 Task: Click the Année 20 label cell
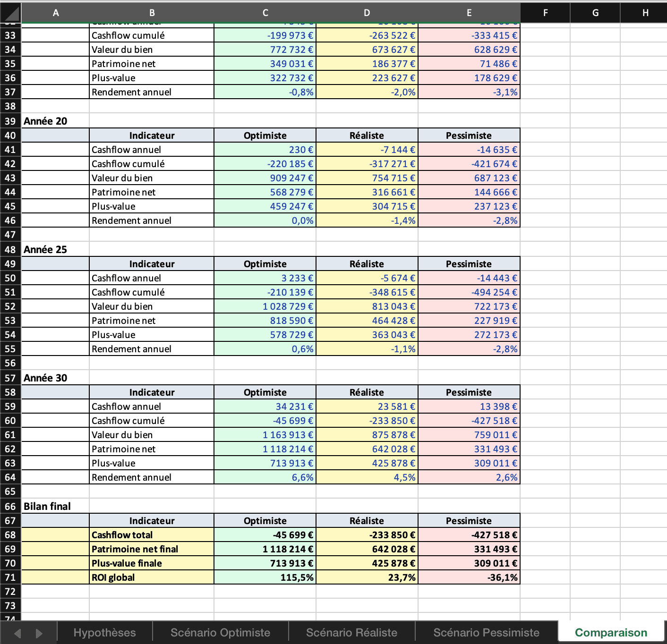[45, 121]
